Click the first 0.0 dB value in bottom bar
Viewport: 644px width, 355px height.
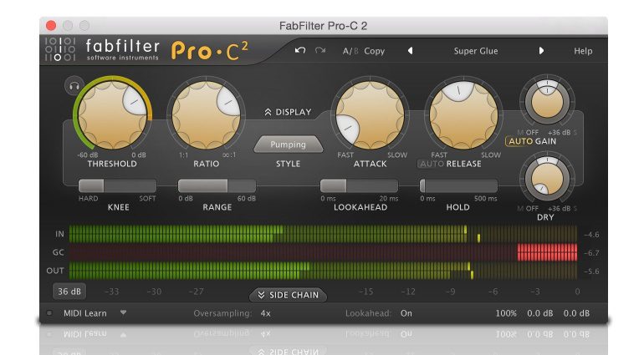tap(540, 313)
